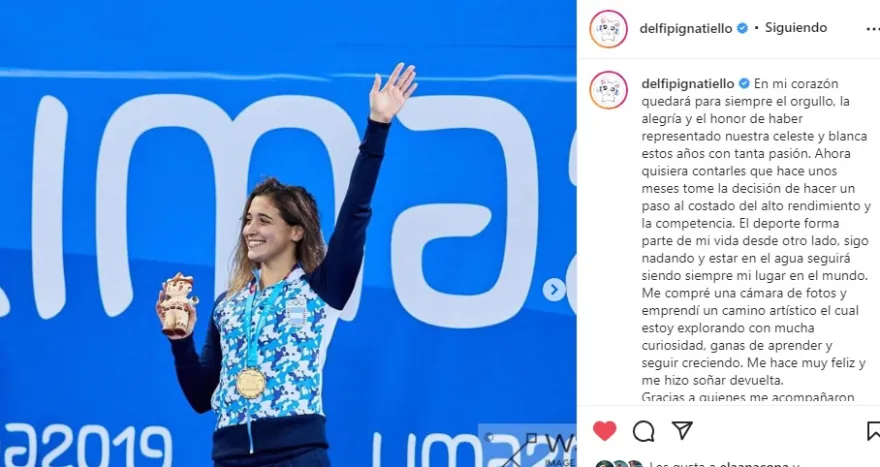
Task: Click verified badge in post header
Action: click(x=742, y=28)
